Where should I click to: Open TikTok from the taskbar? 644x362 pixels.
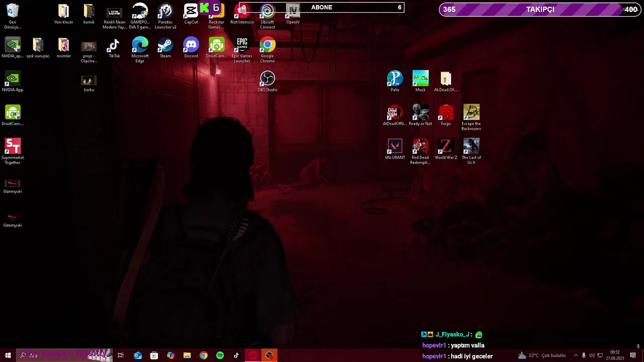tap(236, 355)
